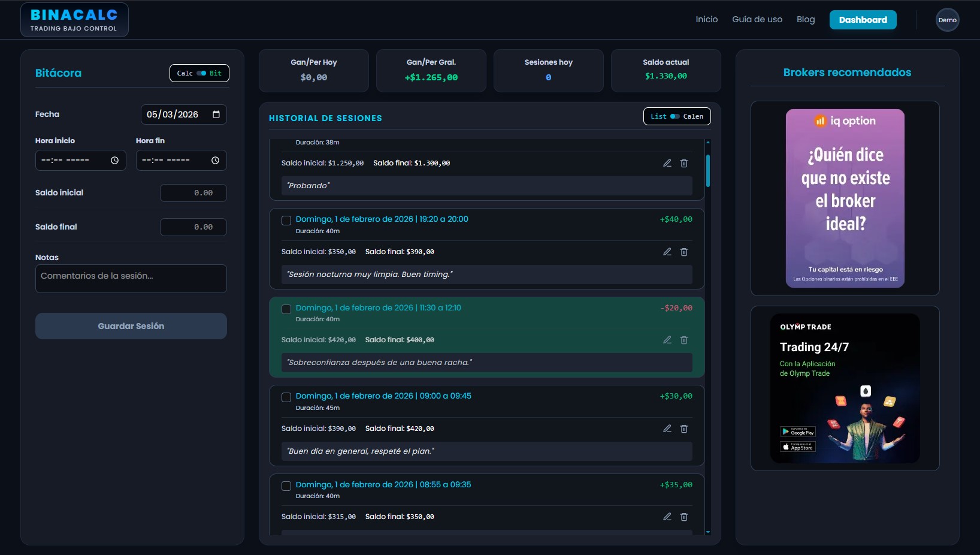Click the session history scrollbar thumb
This screenshot has height=555, width=980.
[x=708, y=171]
